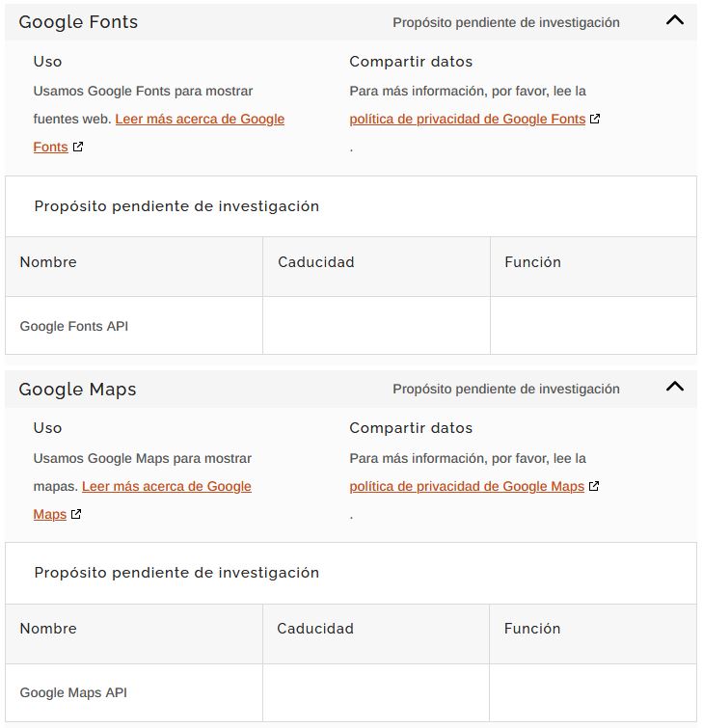Collapse the Google Maps section chevron
This screenshot has width=703, height=728.
[x=675, y=387]
